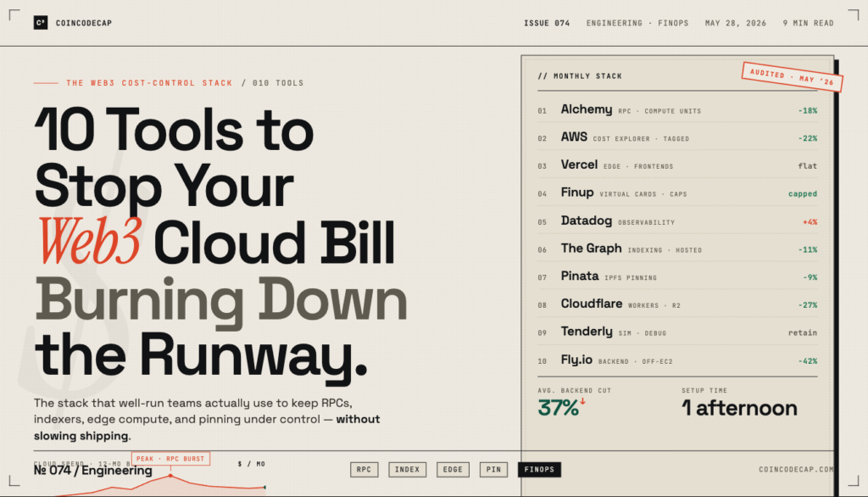The height and width of the screenshot is (497, 868).
Task: Select the Alchemy row in Monthly Stack
Action: coord(677,109)
